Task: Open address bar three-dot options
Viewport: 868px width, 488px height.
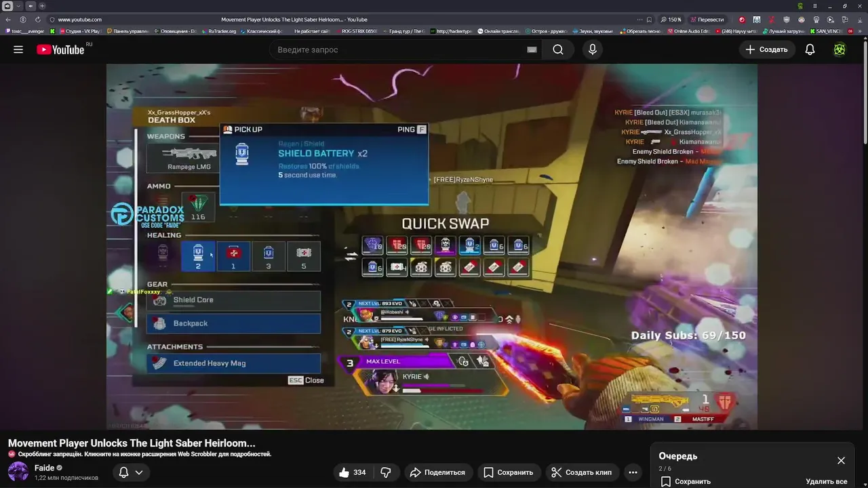Action: (639, 20)
